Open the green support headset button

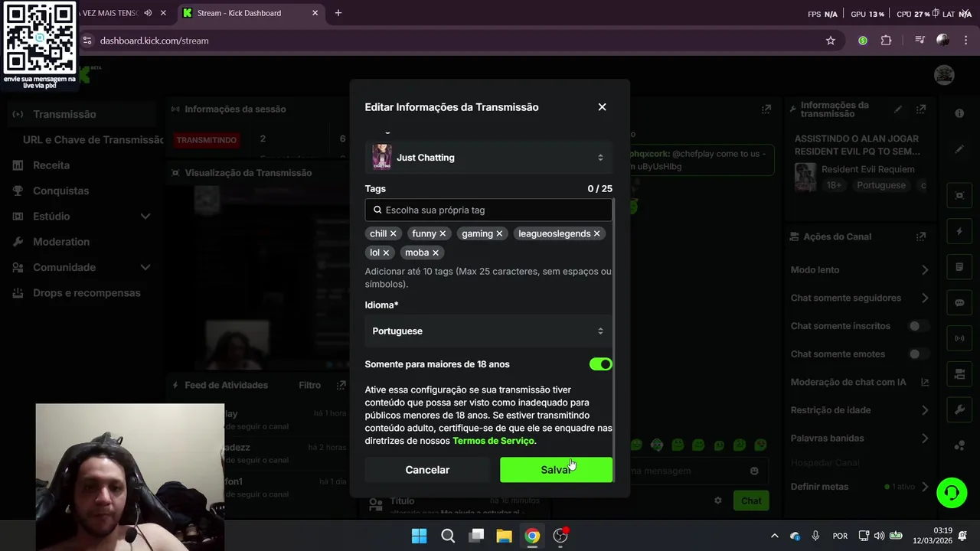[x=952, y=492]
